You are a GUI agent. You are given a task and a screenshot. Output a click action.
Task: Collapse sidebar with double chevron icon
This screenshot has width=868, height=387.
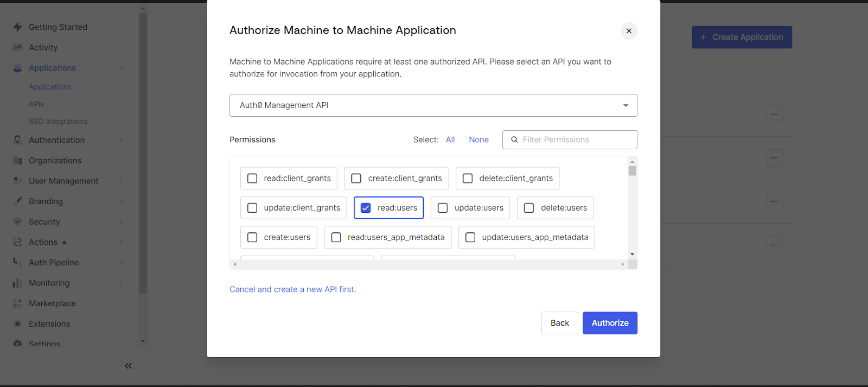pyautogui.click(x=128, y=366)
